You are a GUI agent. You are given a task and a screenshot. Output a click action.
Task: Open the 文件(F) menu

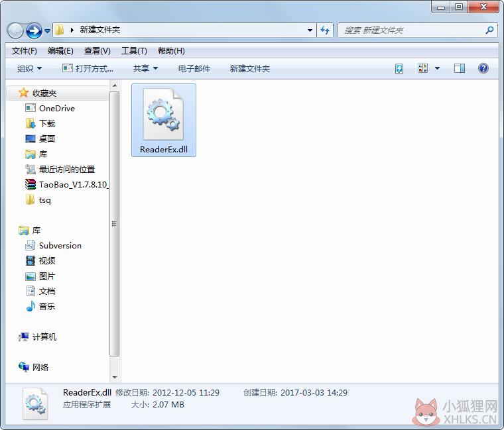point(25,51)
